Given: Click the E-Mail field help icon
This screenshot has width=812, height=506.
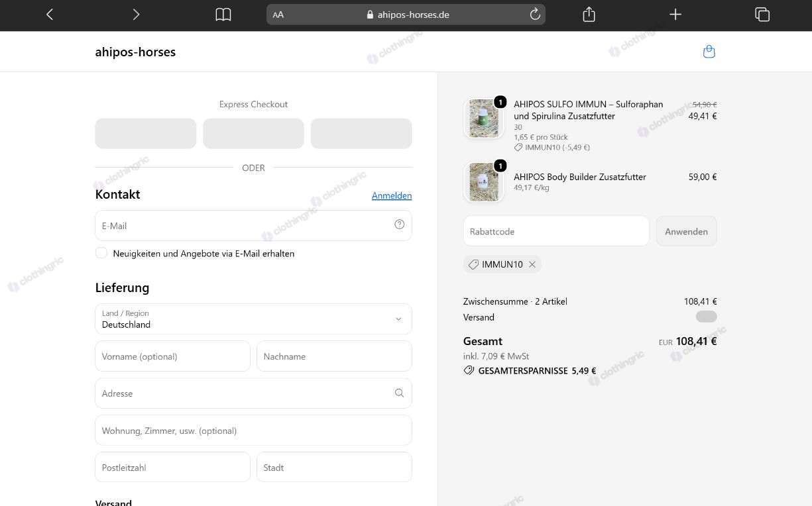Looking at the screenshot, I should 399,225.
